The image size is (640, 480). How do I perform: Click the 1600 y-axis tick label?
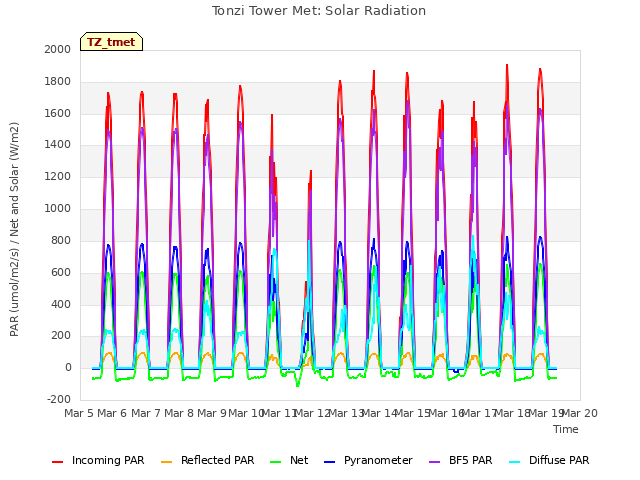tap(58, 113)
